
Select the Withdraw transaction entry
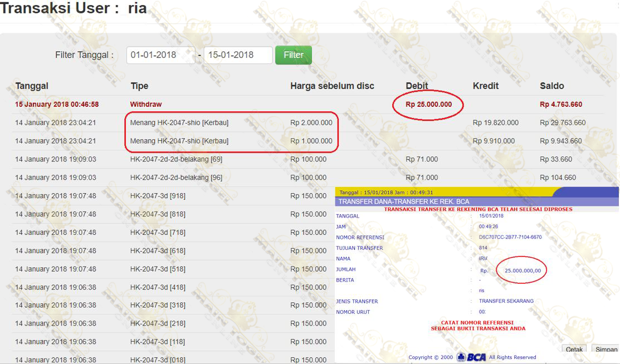(x=146, y=105)
